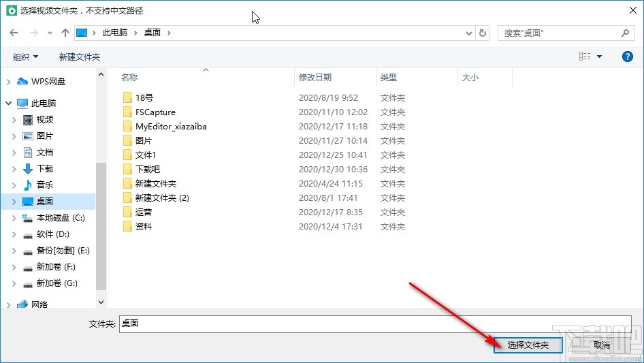The image size is (644, 363).
Task: Confirm with 选择文件夹 button
Action: (528, 345)
